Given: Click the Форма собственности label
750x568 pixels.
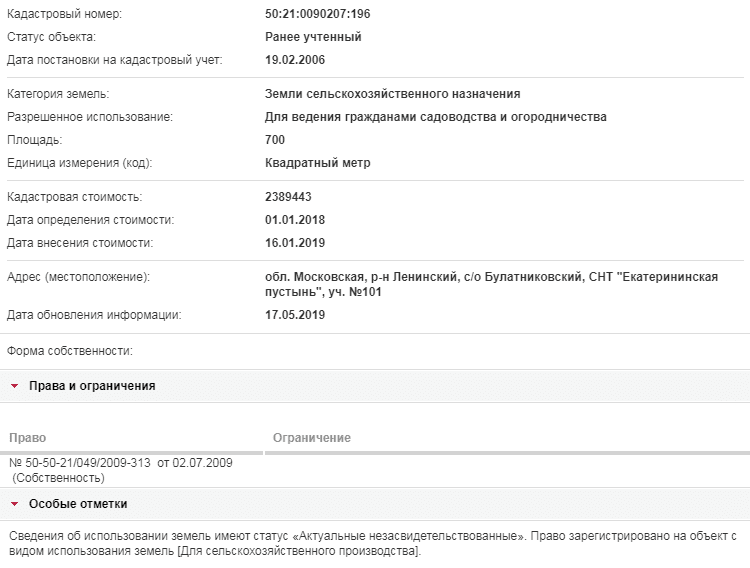Looking at the screenshot, I should 70,351.
